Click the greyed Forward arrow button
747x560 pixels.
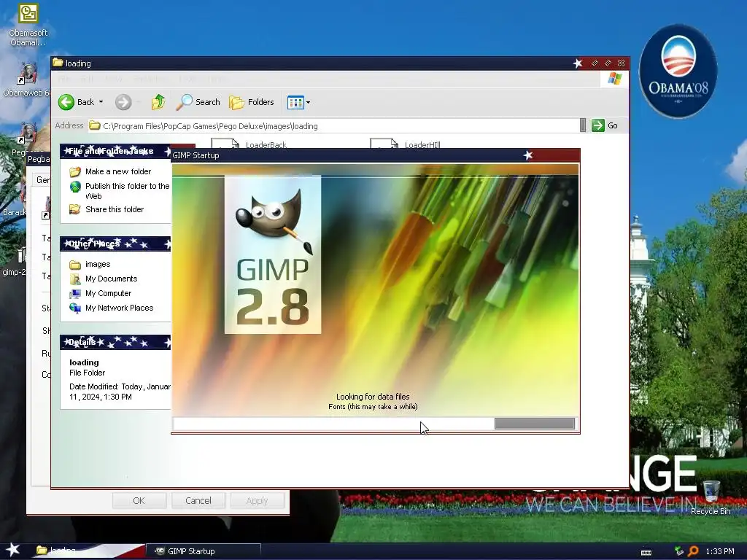[x=123, y=102]
